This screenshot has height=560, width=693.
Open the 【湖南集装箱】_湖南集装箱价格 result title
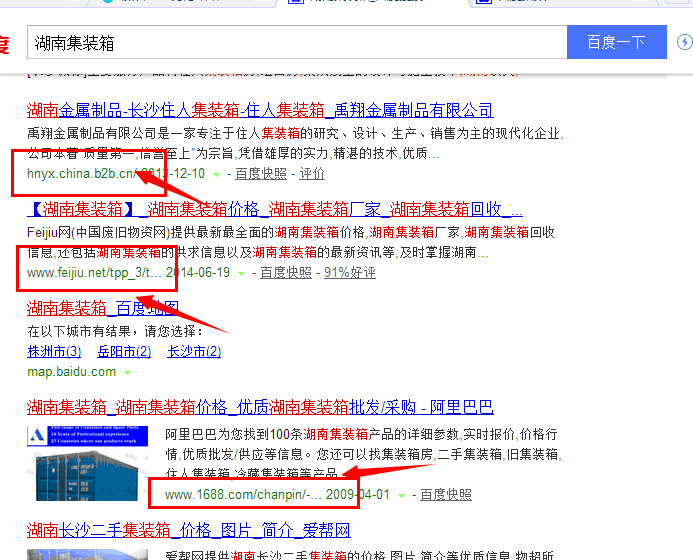pyautogui.click(x=275, y=209)
